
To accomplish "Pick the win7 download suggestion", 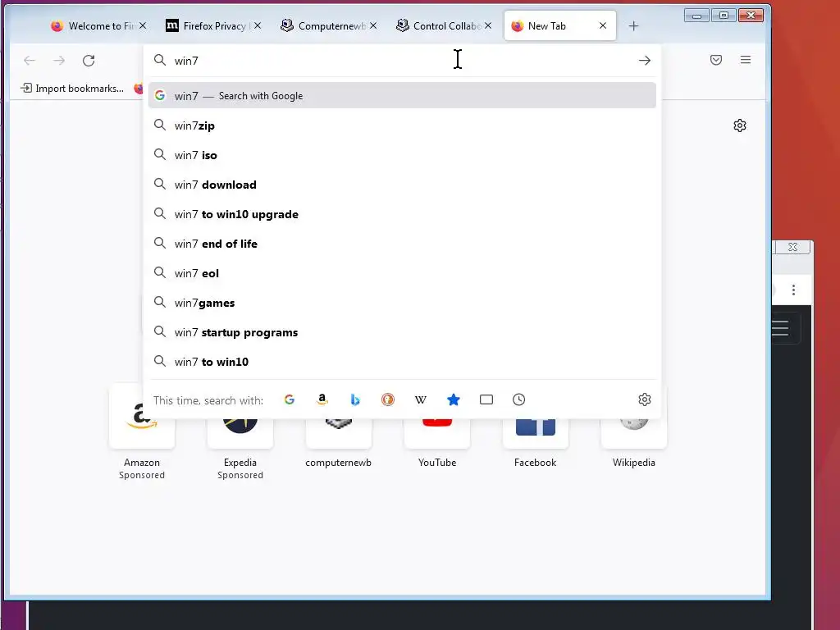I will click(402, 185).
